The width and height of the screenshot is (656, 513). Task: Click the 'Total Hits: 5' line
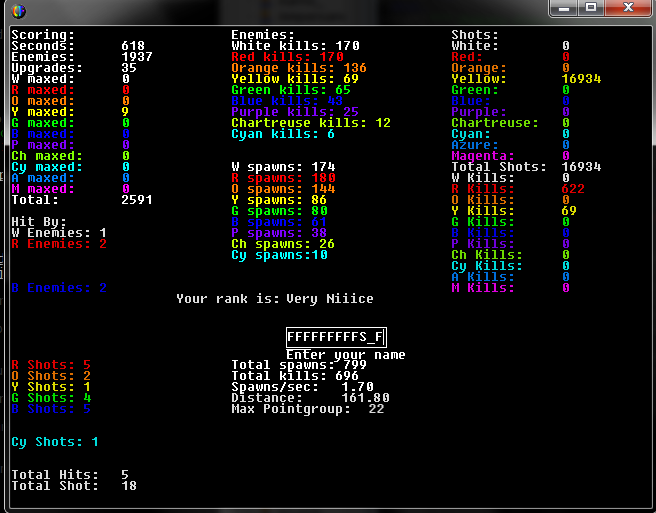69,474
